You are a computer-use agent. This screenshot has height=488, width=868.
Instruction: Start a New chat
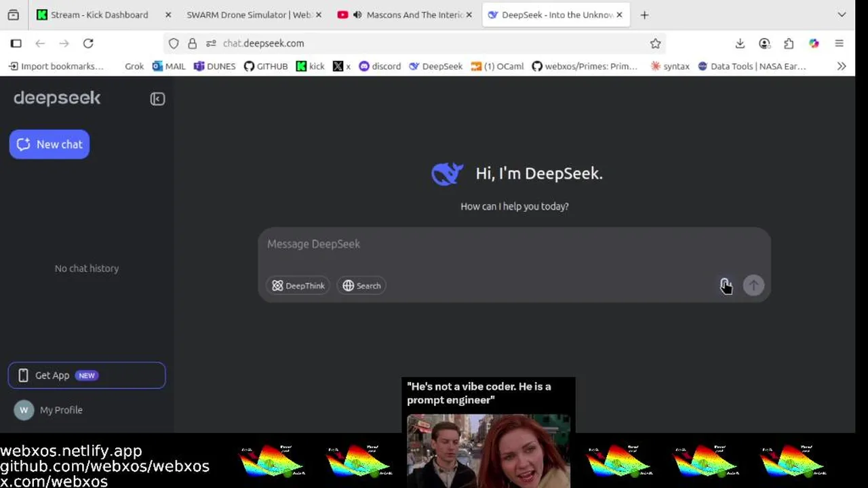pos(50,144)
